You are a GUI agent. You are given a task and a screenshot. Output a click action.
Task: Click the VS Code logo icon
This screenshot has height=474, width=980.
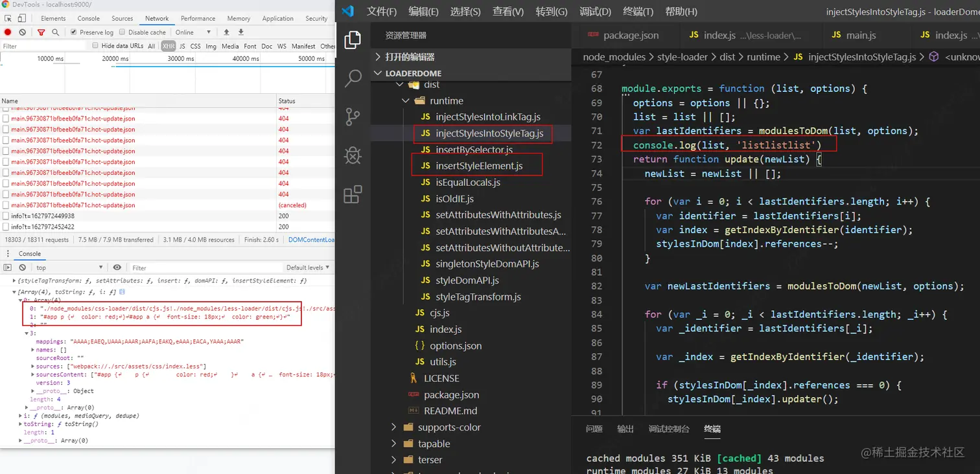(348, 11)
